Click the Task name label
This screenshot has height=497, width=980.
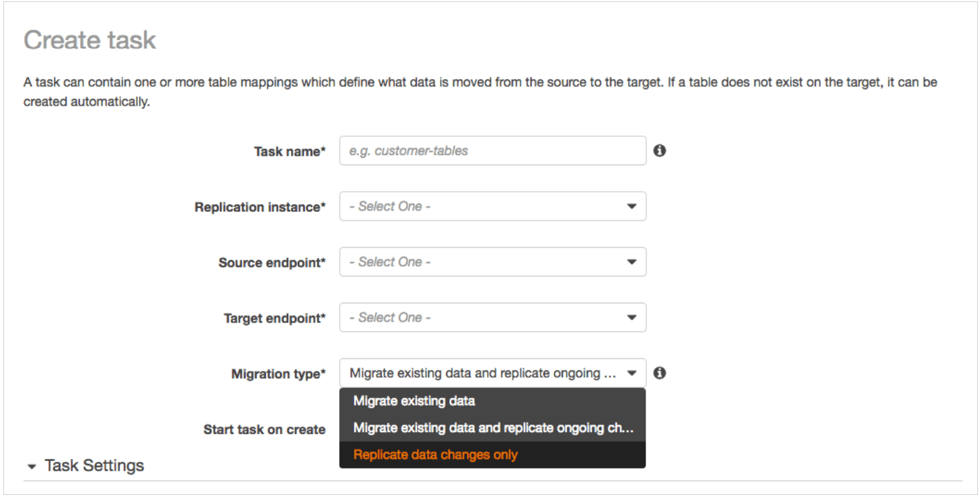[x=290, y=152]
